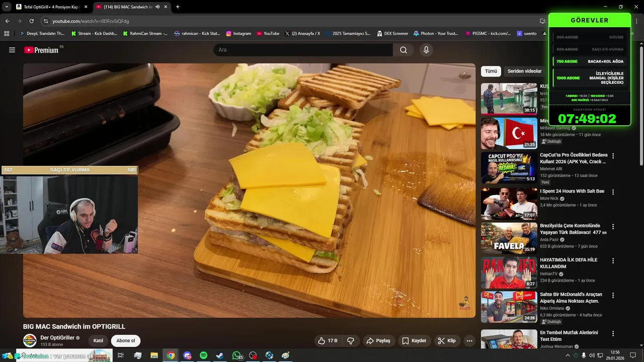Open options menu for Sahte McDonald's video
Screen dimensions: 644x362
coord(613,296)
